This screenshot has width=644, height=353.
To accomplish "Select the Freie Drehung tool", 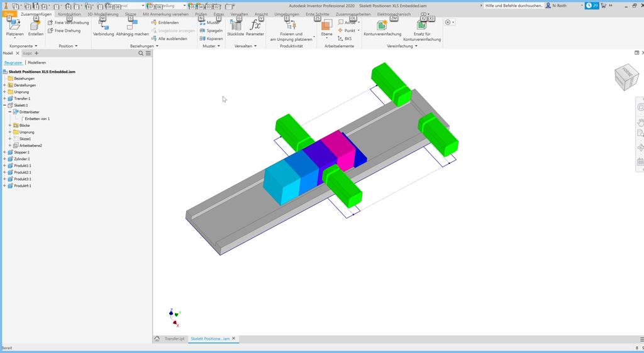I will [64, 31].
